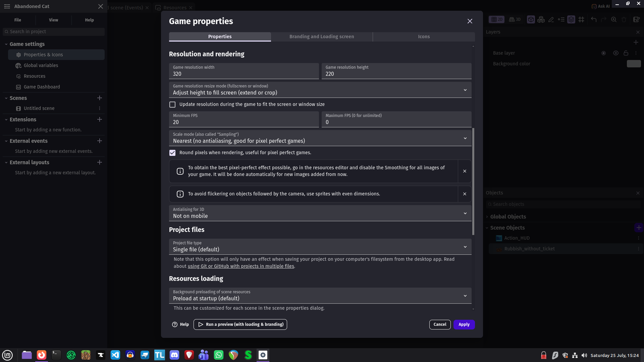Image resolution: width=644 pixels, height=362 pixels.
Task: Launch Visual Studio Code from taskbar
Action: tap(115, 355)
